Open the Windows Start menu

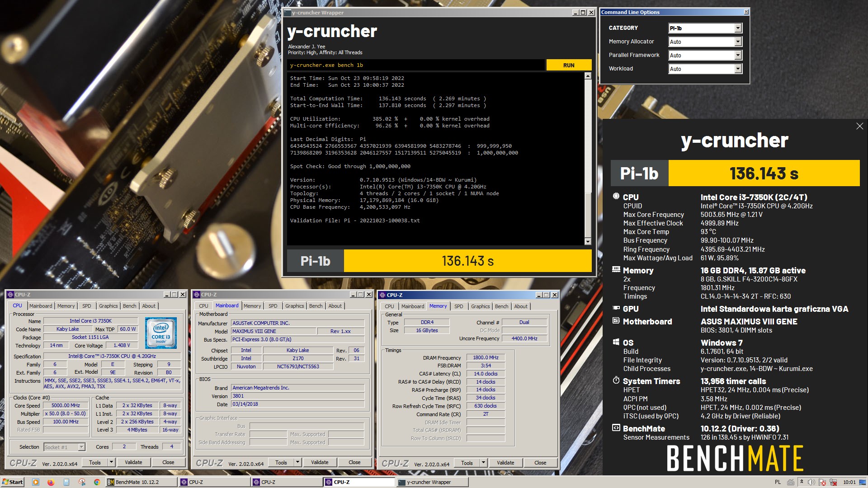coord(12,482)
